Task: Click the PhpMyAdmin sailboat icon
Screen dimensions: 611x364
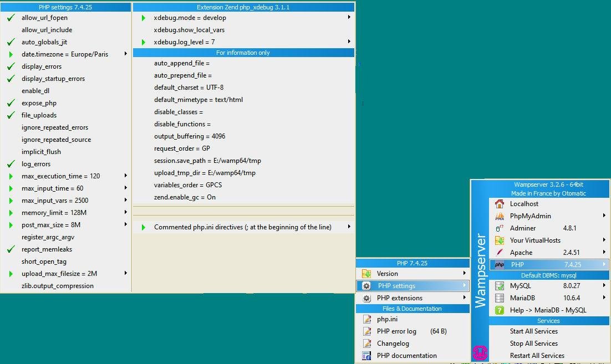Action: click(x=499, y=216)
